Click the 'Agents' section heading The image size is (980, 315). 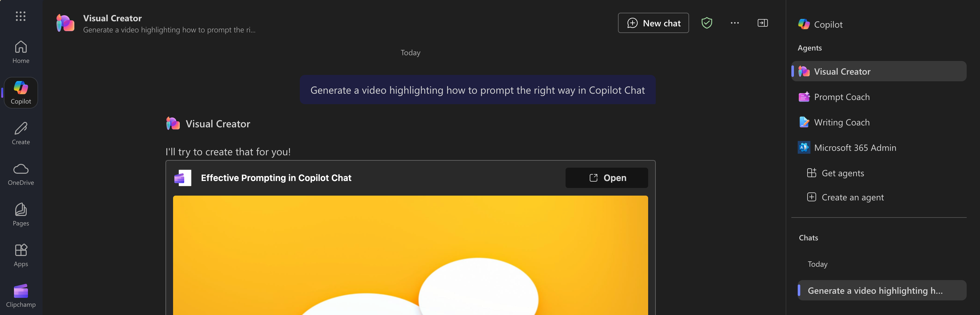(x=809, y=48)
